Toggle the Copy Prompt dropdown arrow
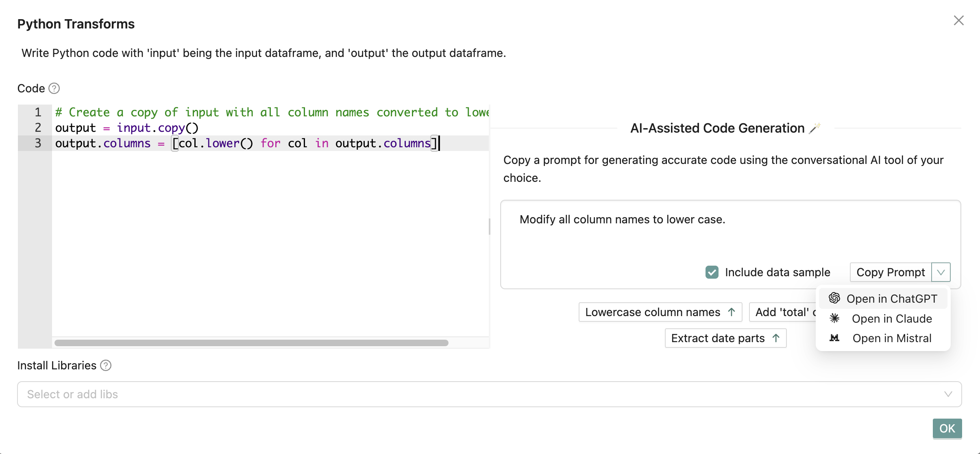 (x=941, y=272)
